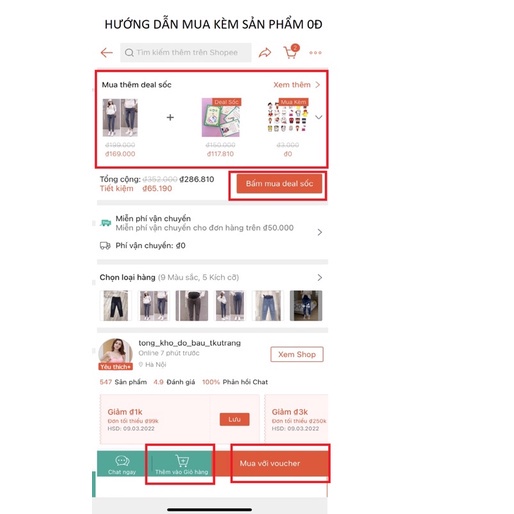Image resolution: width=514 pixels, height=514 pixels.
Task: Tap the Chat ngay icon
Action: coord(122,461)
